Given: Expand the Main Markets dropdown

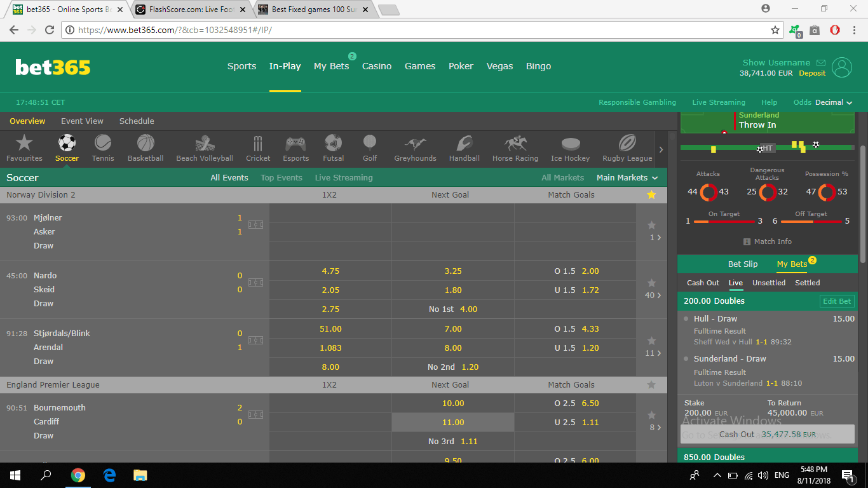Looking at the screenshot, I should [x=627, y=178].
